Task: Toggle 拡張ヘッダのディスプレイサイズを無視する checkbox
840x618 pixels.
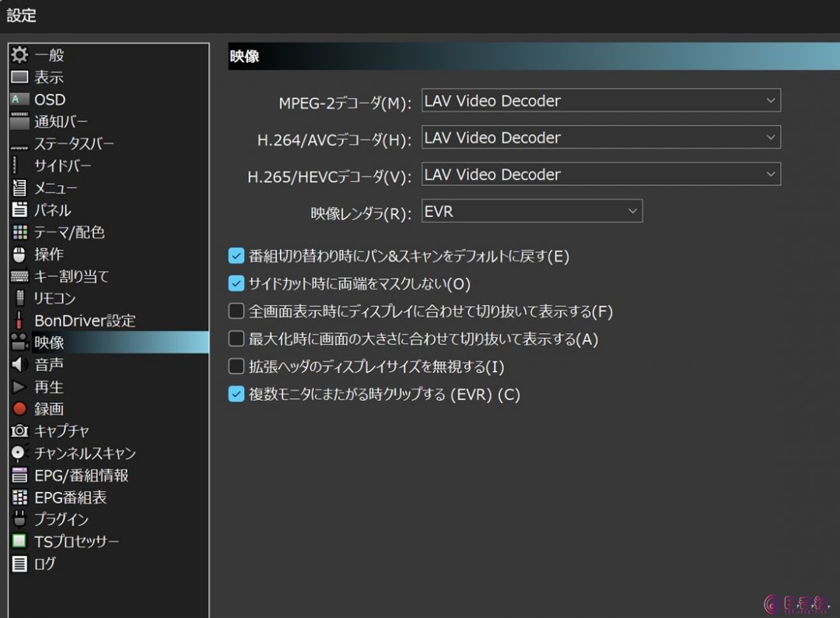Action: click(236, 367)
